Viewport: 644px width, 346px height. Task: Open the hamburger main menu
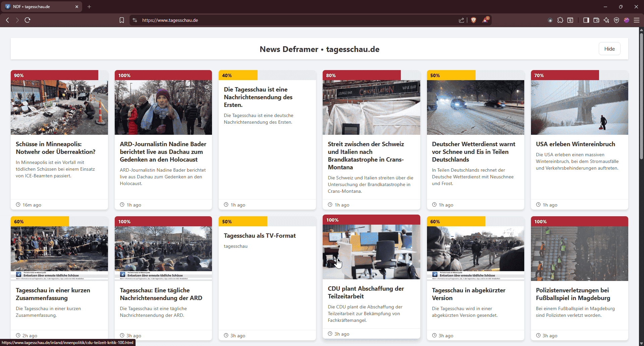pos(637,20)
